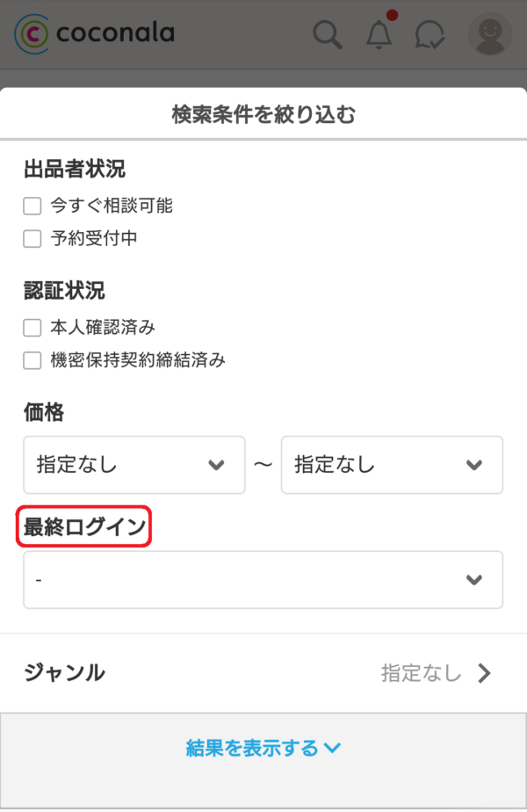The height and width of the screenshot is (812, 527).
Task: Click 指定なし in the ジャンル row
Action: 421,673
